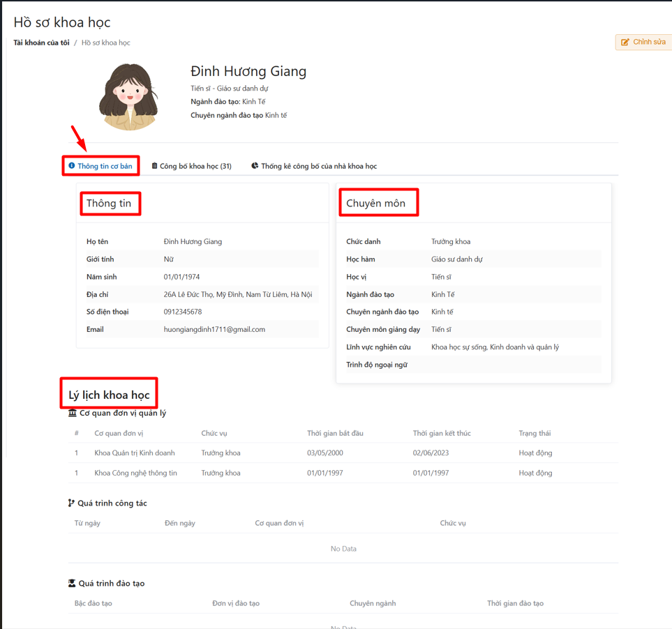
Task: Click the pie chart icon on Thống kê tab
Action: pos(254,165)
